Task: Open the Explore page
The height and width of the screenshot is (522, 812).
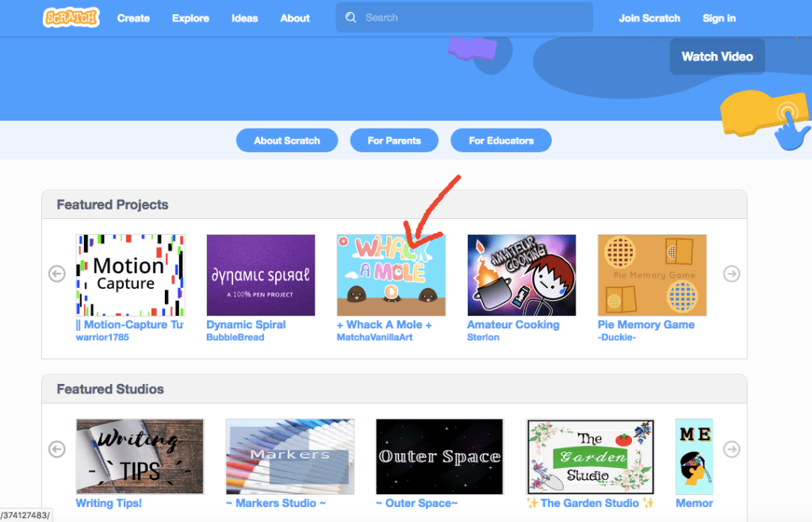Action: click(190, 18)
